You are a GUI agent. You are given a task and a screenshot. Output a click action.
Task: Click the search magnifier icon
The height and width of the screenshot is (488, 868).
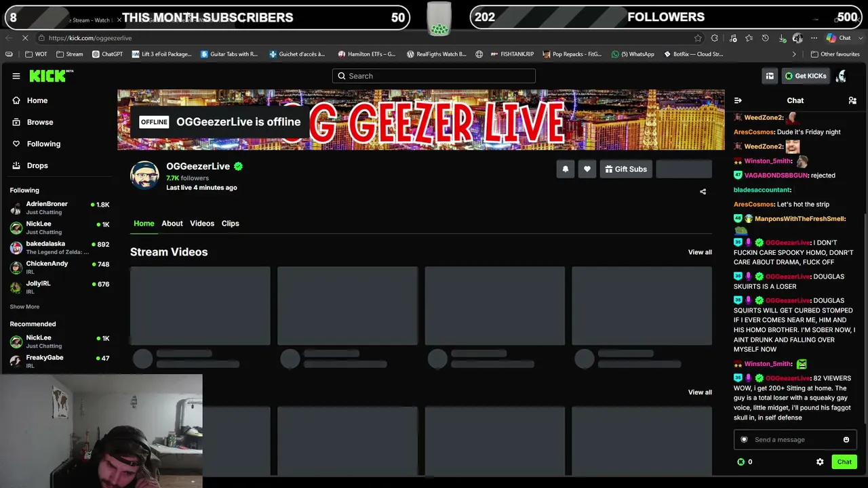(x=342, y=76)
